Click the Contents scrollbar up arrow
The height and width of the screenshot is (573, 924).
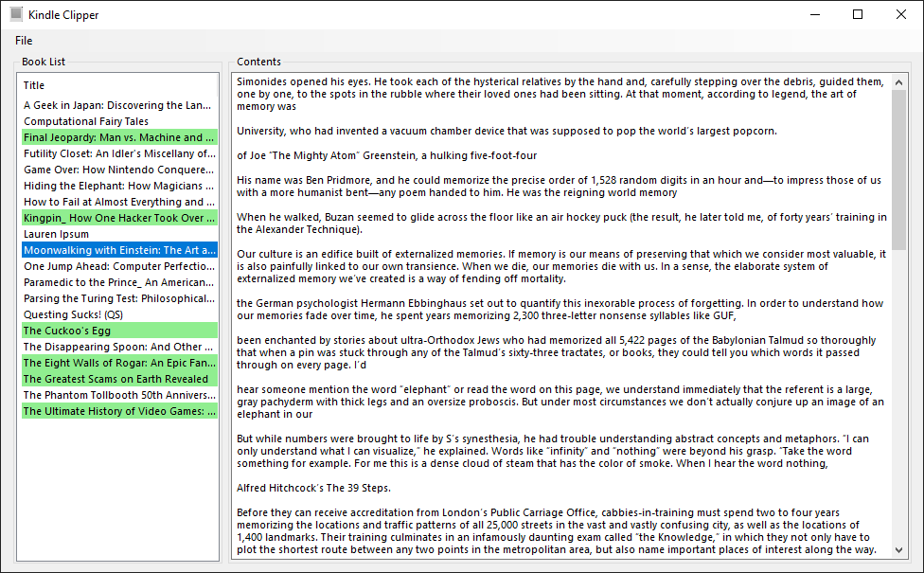pos(898,82)
